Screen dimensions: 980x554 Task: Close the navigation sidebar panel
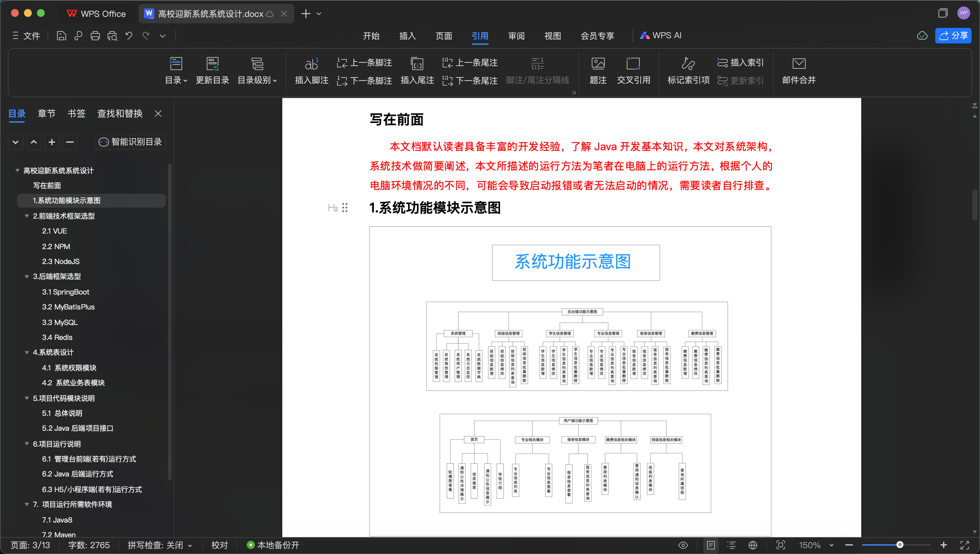point(158,114)
